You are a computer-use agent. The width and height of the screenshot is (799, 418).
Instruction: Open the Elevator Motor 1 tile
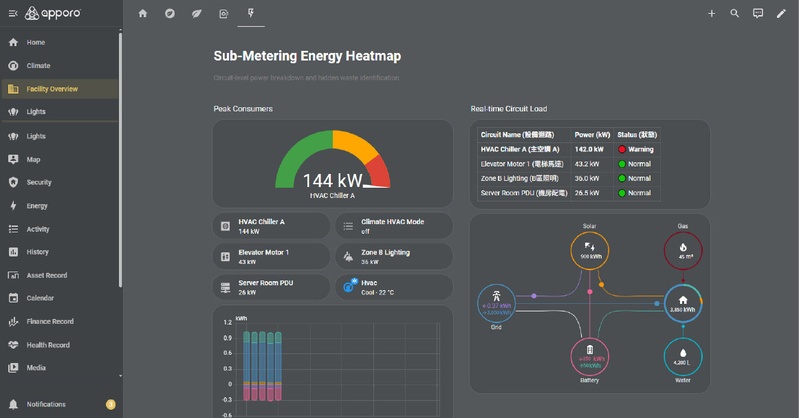pyautogui.click(x=271, y=256)
